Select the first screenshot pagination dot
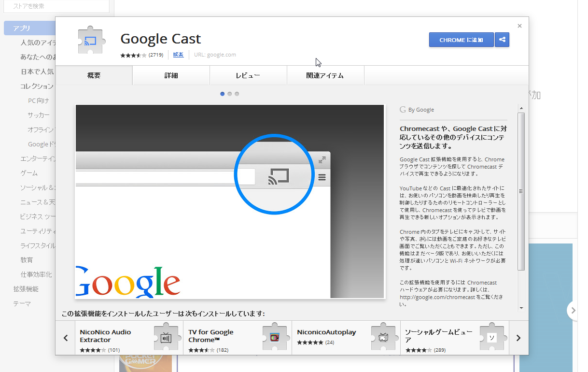This screenshot has height=372, width=588. [222, 94]
